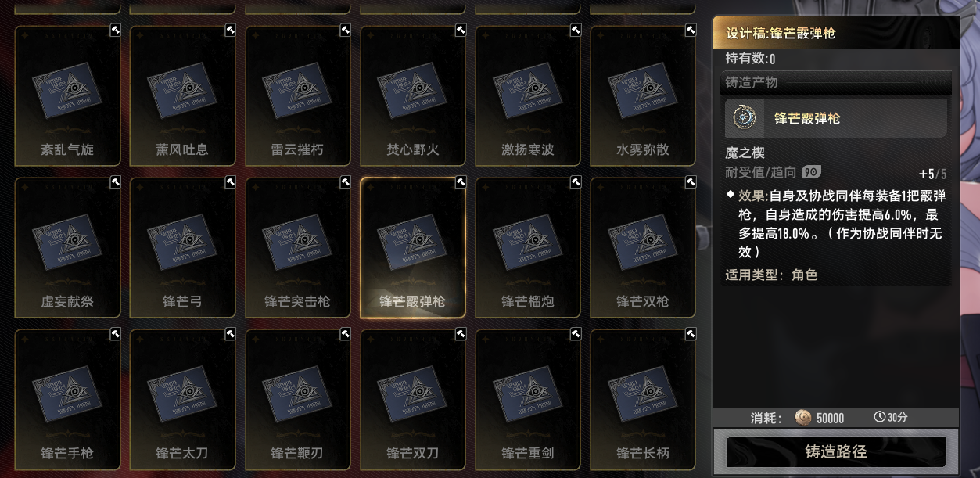
Task: Select the 锋芒榴炮 blueprint card
Action: [x=528, y=248]
